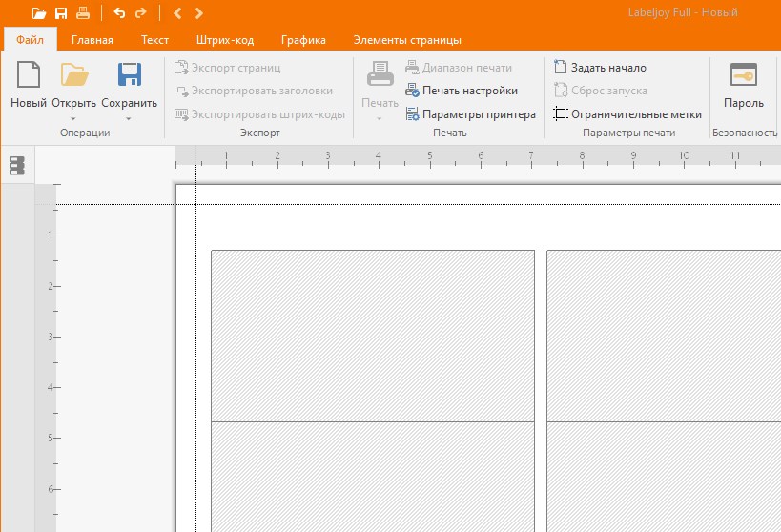This screenshot has width=781, height=532.
Task: Create a new document with Новый
Action: pyautogui.click(x=29, y=84)
